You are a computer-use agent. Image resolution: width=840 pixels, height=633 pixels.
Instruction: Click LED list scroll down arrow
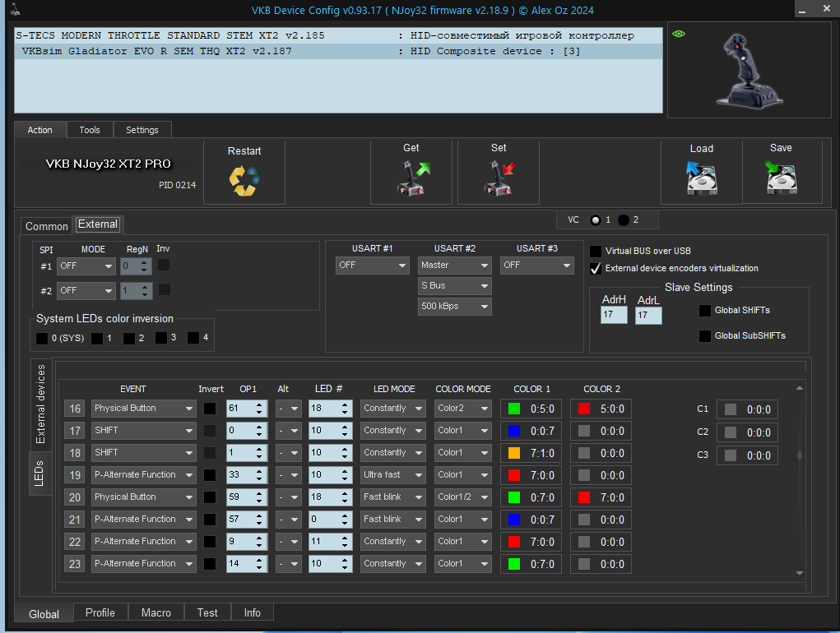(x=800, y=572)
